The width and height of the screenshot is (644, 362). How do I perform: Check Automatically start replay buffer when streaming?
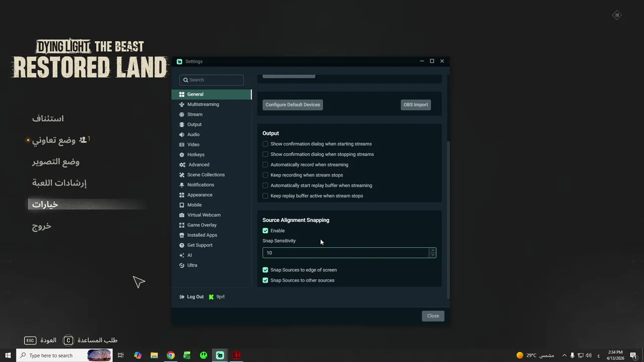click(x=265, y=186)
